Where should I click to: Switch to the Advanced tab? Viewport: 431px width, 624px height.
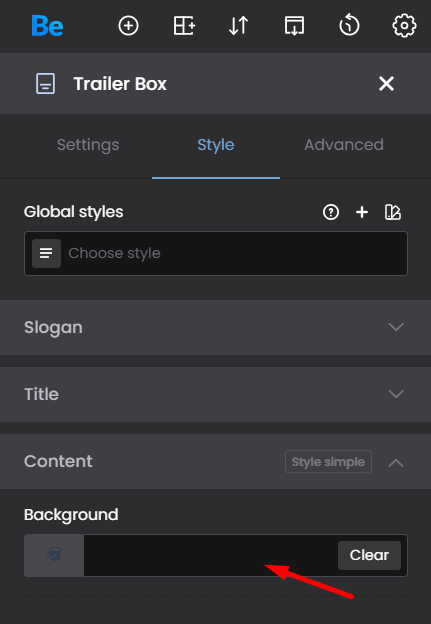(344, 144)
